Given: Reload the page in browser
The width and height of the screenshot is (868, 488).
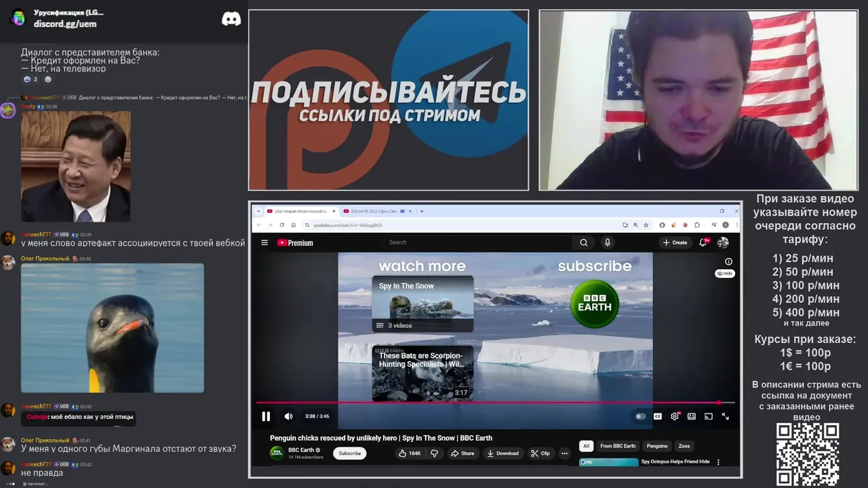Looking at the screenshot, I should [x=281, y=225].
